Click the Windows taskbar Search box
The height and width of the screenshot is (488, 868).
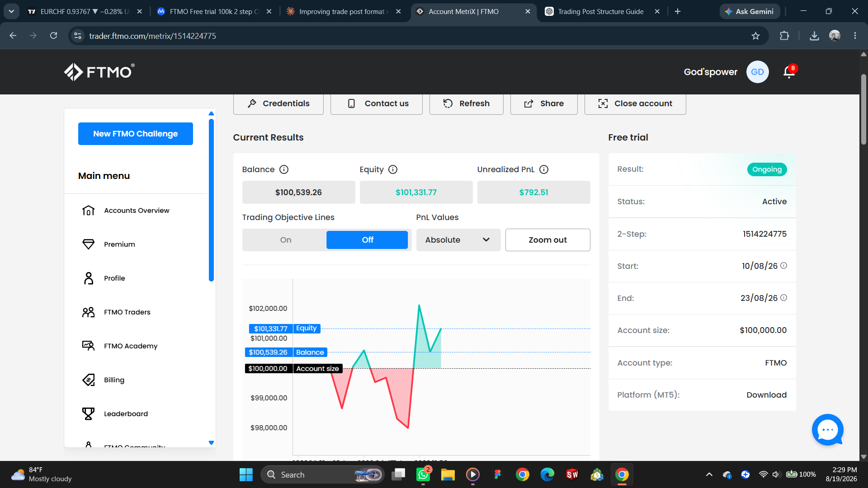click(x=322, y=474)
